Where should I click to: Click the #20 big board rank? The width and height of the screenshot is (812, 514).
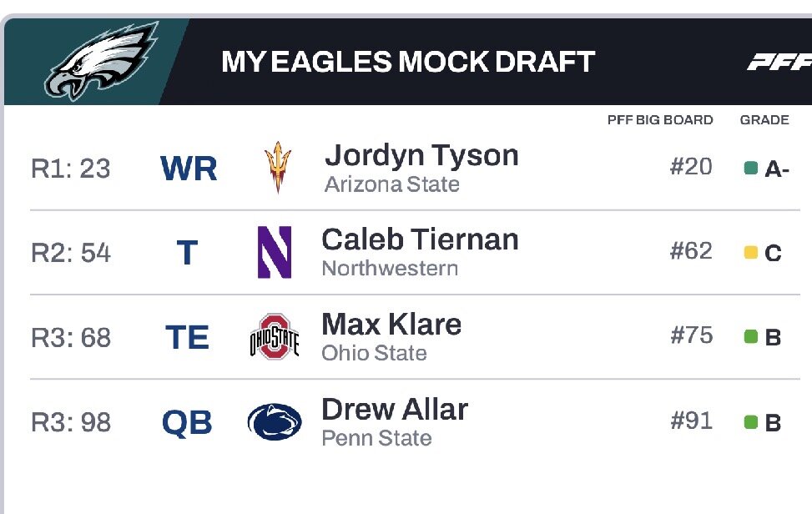coord(691,167)
